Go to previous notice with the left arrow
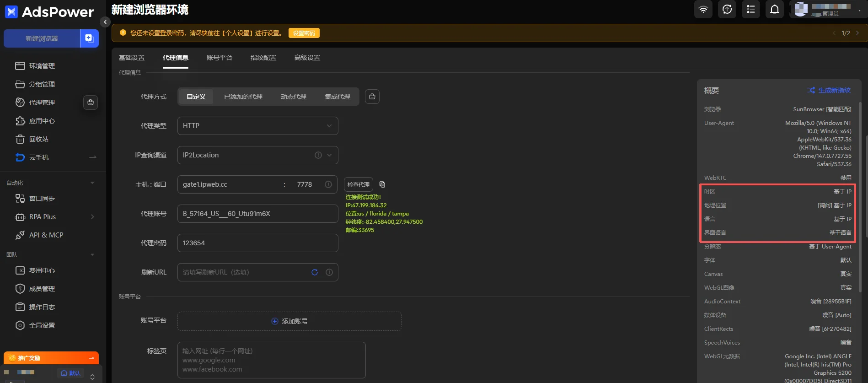 coord(834,33)
